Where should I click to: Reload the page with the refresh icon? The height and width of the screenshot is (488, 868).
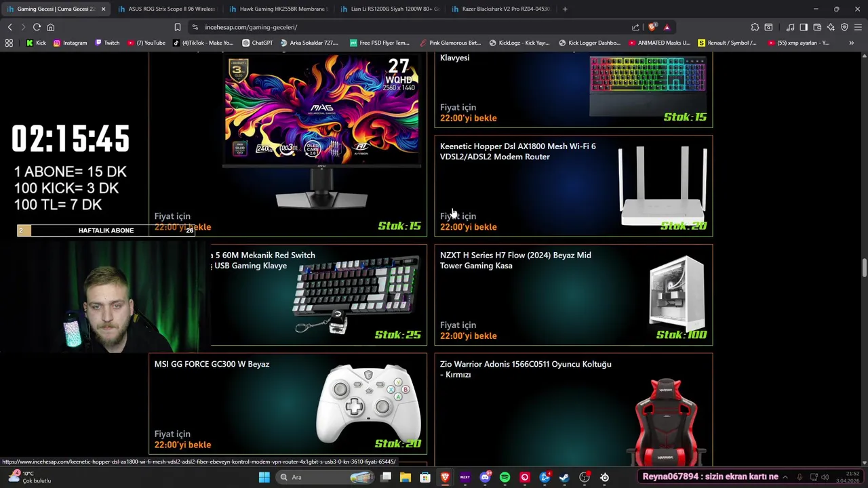coord(37,27)
